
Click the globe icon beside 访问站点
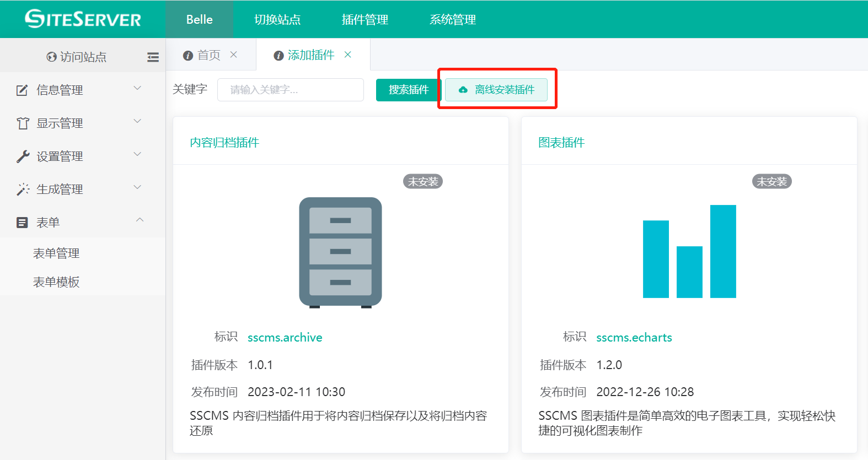[x=51, y=57]
